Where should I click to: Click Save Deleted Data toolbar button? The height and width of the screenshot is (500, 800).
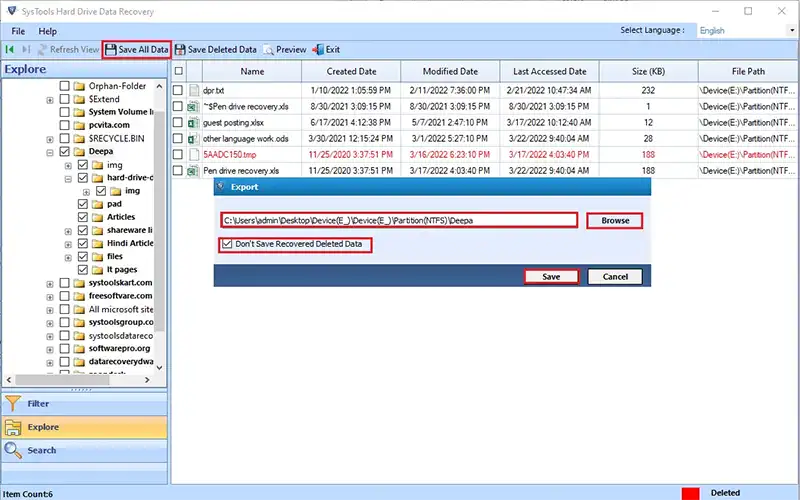pyautogui.click(x=215, y=49)
